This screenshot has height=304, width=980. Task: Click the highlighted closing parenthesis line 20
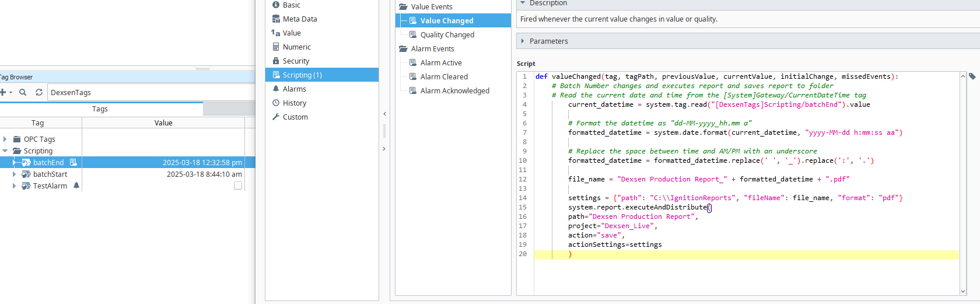[746, 254]
